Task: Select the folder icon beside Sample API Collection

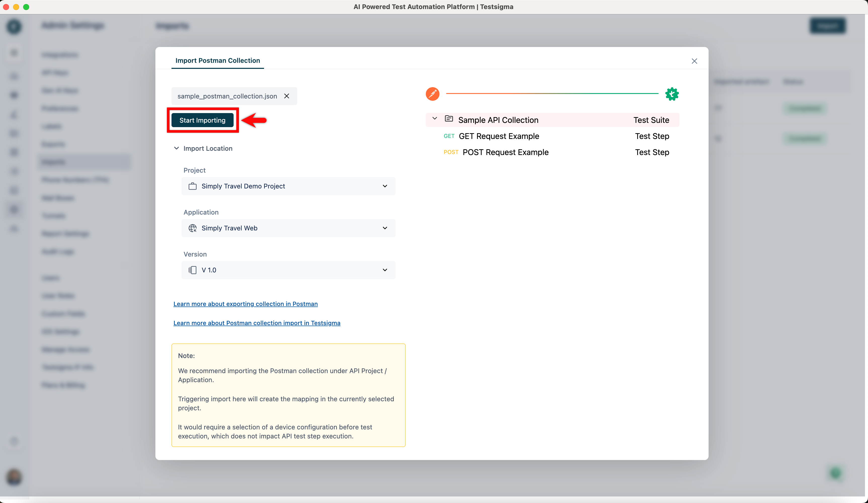Action: pyautogui.click(x=449, y=118)
